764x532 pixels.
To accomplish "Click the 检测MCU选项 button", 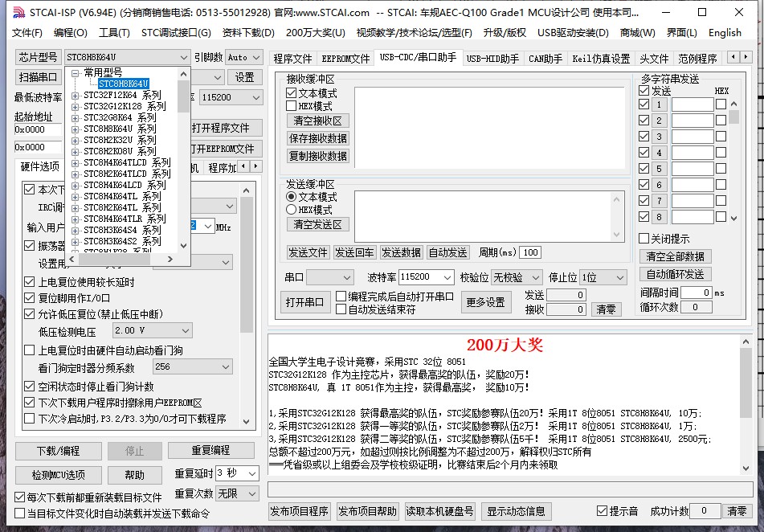I will [x=59, y=475].
